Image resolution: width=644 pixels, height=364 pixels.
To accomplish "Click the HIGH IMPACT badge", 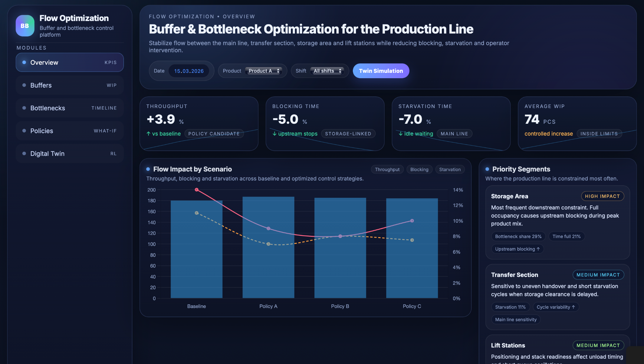I will click(x=602, y=196).
